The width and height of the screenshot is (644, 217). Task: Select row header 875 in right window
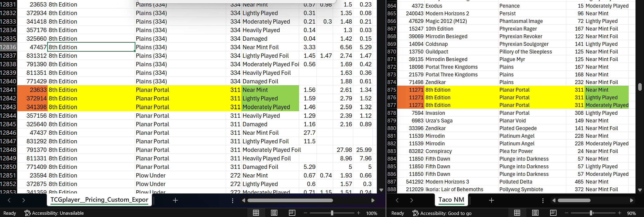click(x=392, y=90)
